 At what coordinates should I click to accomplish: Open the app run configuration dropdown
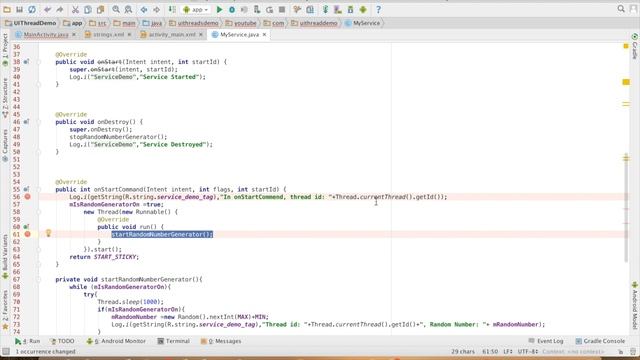coord(196,9)
